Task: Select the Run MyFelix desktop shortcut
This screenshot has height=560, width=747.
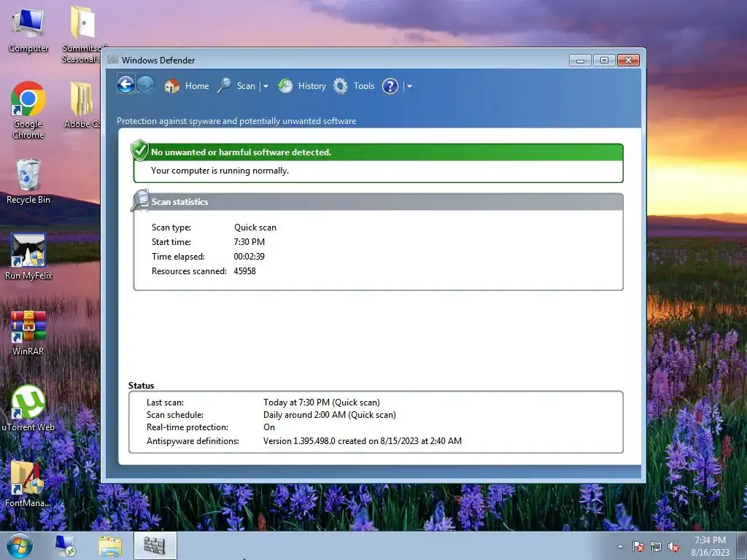Action: point(28,257)
